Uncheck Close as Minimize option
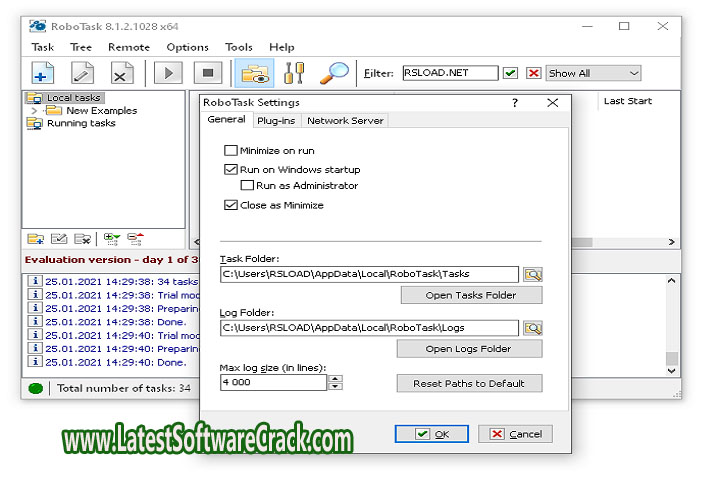 point(231,205)
